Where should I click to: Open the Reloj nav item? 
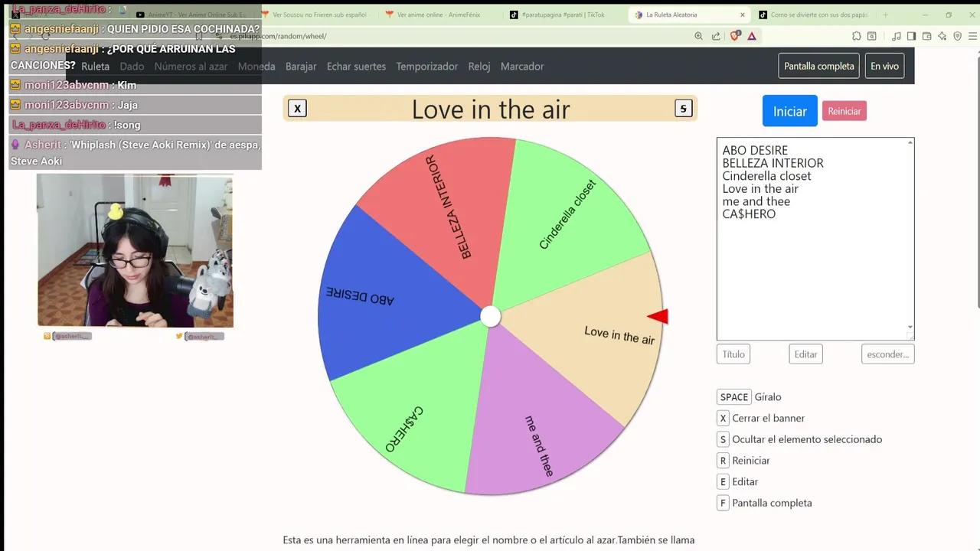point(479,67)
